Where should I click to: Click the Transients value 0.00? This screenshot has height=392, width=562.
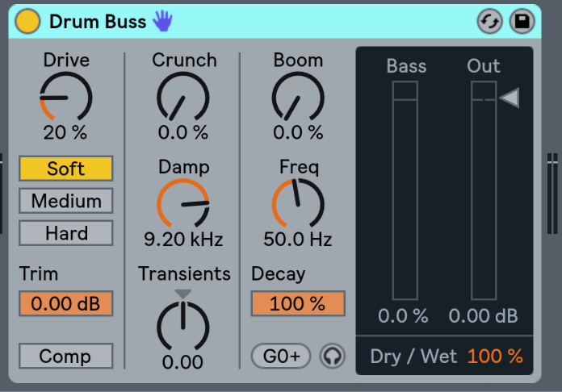click(182, 362)
